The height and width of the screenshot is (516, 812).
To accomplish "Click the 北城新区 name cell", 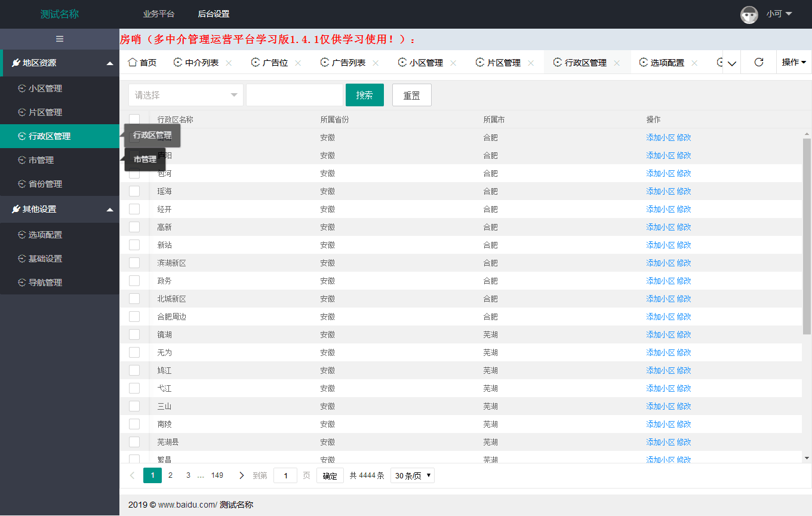I will pos(172,299).
